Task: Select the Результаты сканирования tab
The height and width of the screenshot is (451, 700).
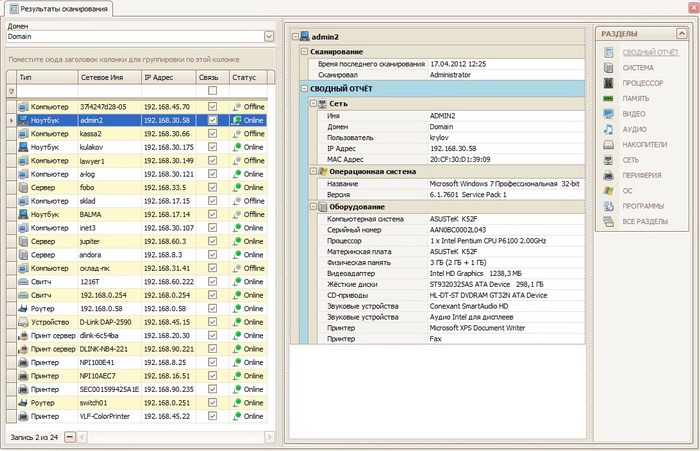Action: 56,8
